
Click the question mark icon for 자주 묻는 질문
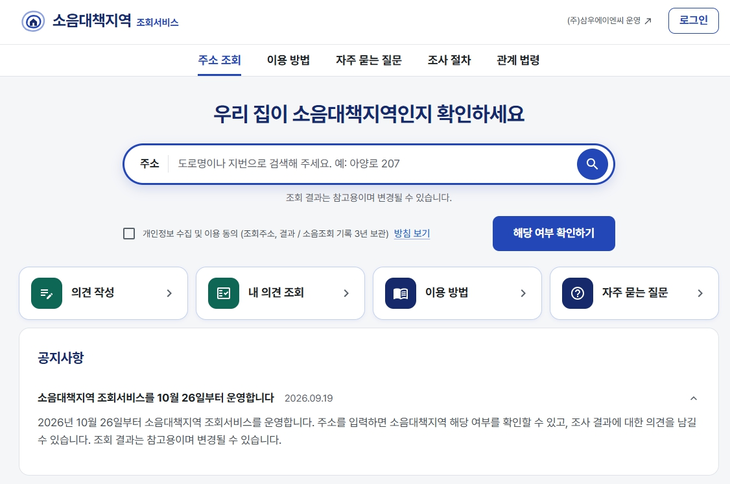pos(577,293)
